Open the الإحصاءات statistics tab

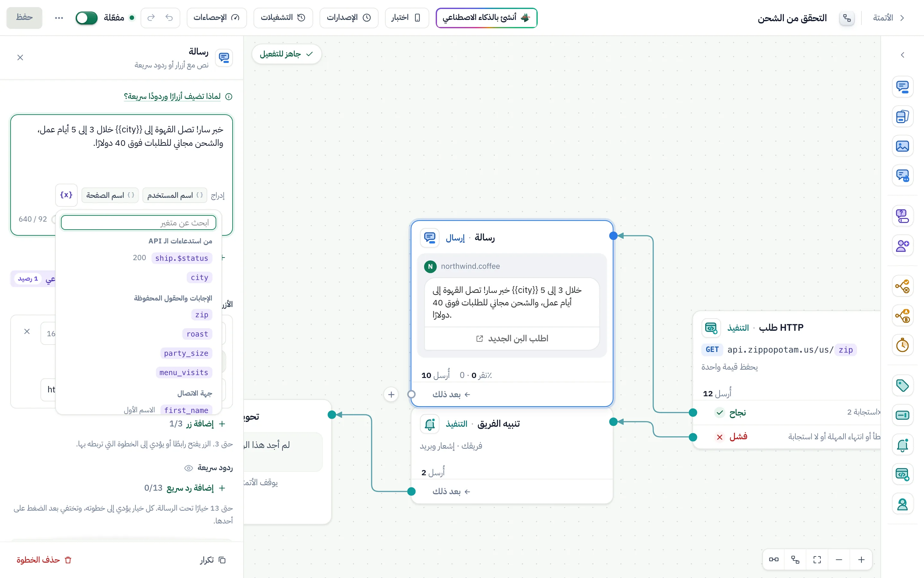(x=217, y=18)
